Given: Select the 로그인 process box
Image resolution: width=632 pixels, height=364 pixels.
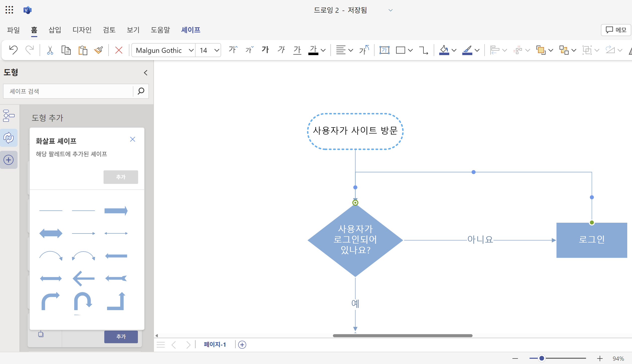Looking at the screenshot, I should pyautogui.click(x=592, y=240).
